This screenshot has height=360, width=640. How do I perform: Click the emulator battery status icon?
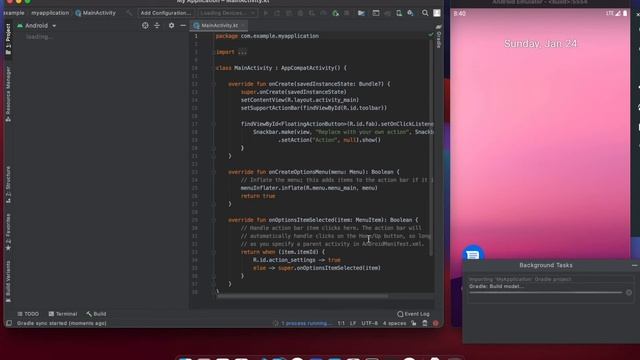click(x=625, y=13)
